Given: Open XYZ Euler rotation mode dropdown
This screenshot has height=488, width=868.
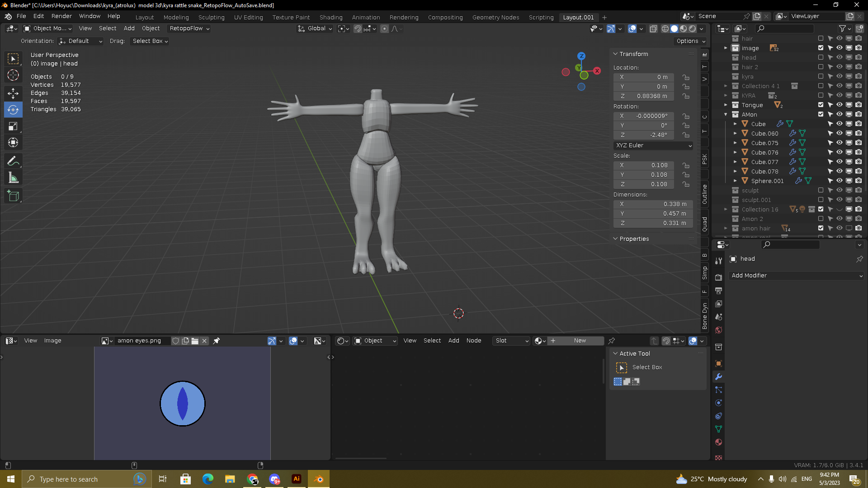Looking at the screenshot, I should [x=653, y=145].
